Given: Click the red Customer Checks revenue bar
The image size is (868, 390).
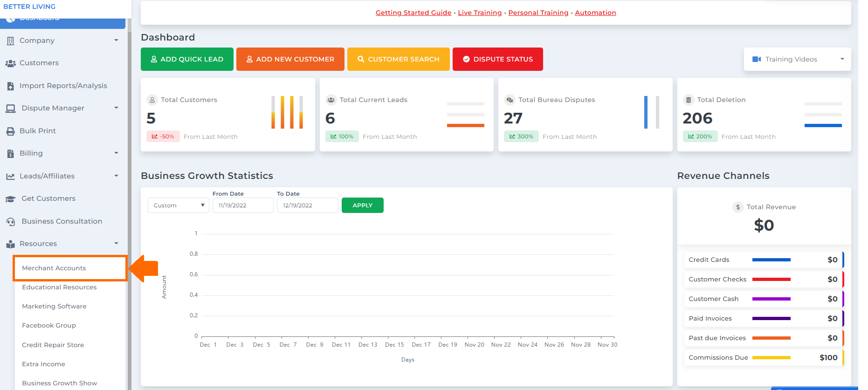Looking at the screenshot, I should click(x=772, y=280).
